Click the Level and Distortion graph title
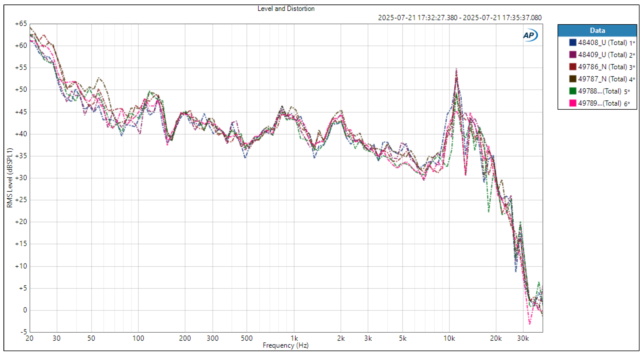This screenshot has height=355, width=644. click(286, 9)
